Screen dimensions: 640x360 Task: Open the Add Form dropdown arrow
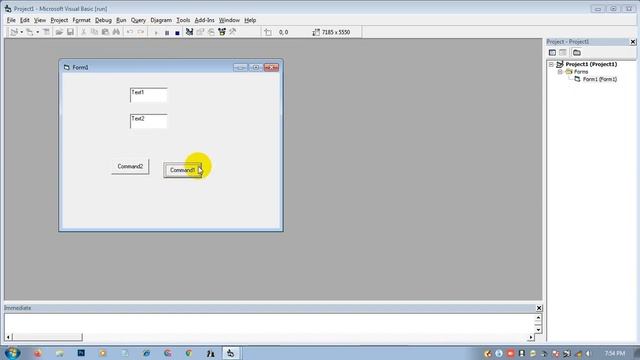click(37, 32)
